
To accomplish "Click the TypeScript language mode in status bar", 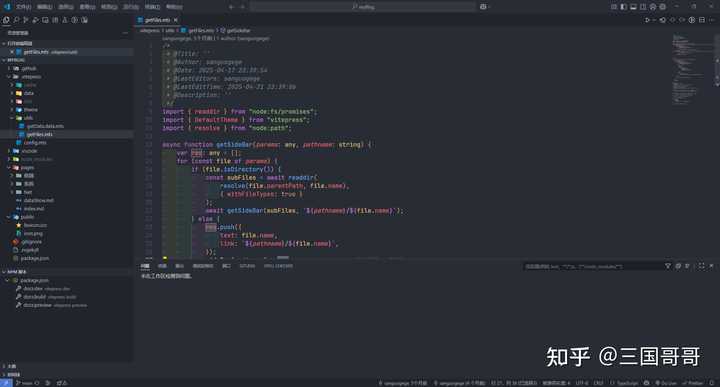I will 627,383.
